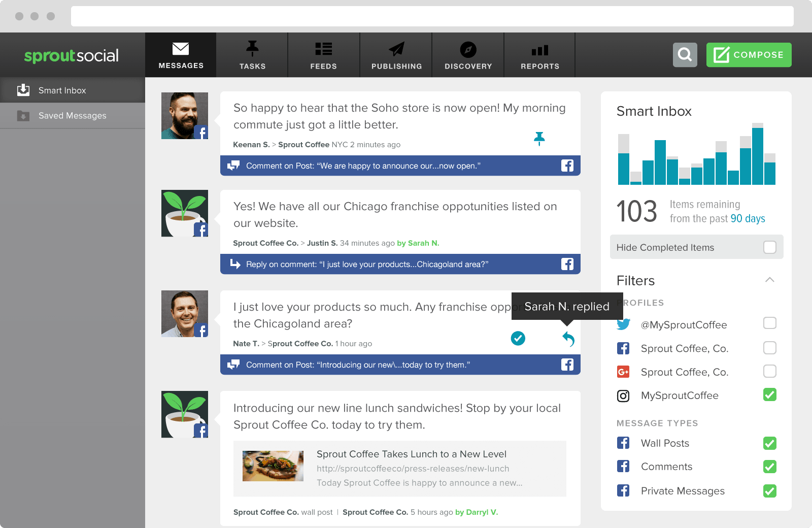Select Smart Inbox in the sidebar

73,90
